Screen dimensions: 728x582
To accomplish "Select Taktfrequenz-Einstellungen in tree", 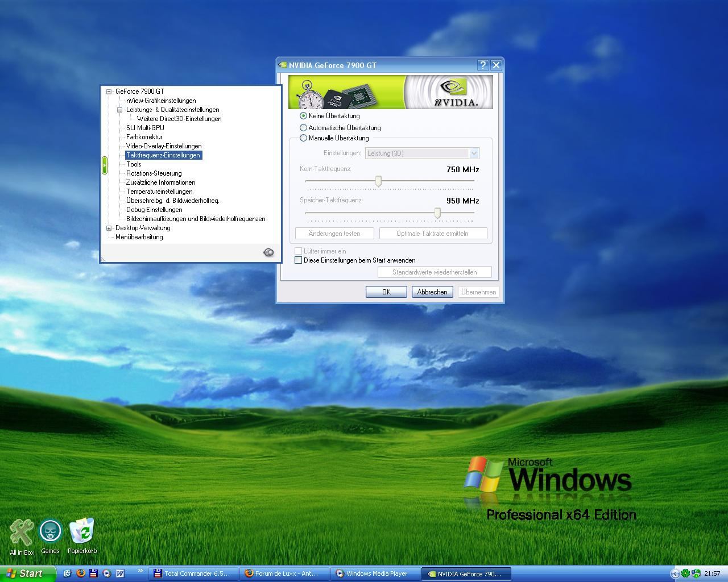I will point(163,155).
